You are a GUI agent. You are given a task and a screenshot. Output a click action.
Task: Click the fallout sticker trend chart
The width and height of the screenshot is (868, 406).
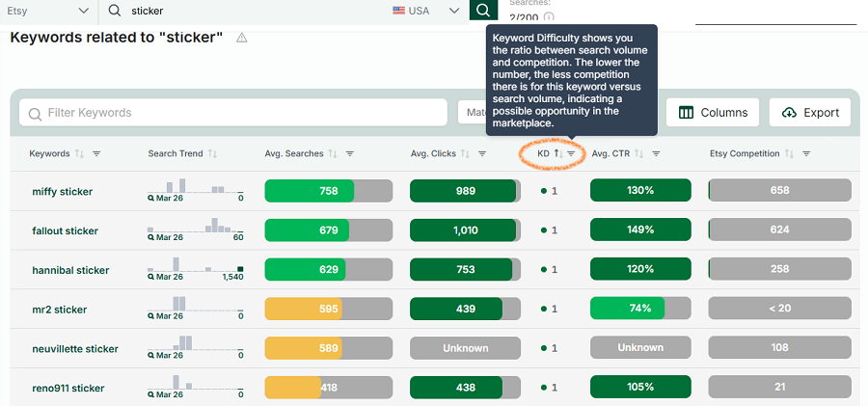click(x=196, y=230)
